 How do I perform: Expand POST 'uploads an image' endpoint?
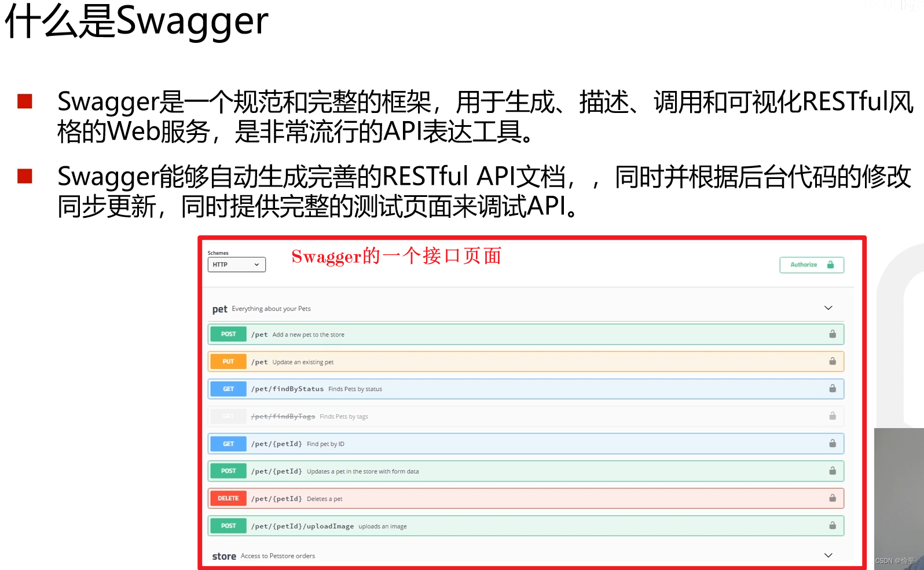pos(526,526)
